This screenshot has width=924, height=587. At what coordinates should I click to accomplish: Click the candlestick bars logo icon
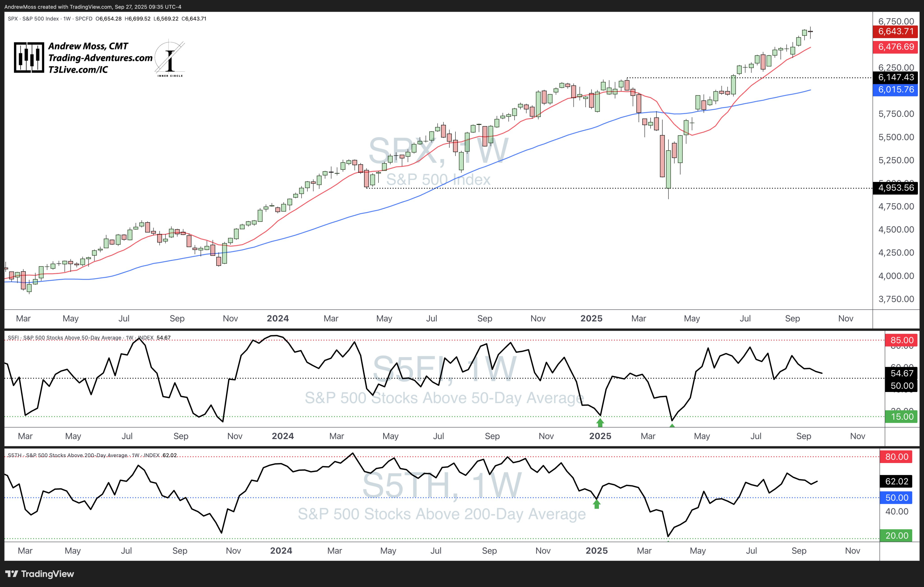pos(29,57)
